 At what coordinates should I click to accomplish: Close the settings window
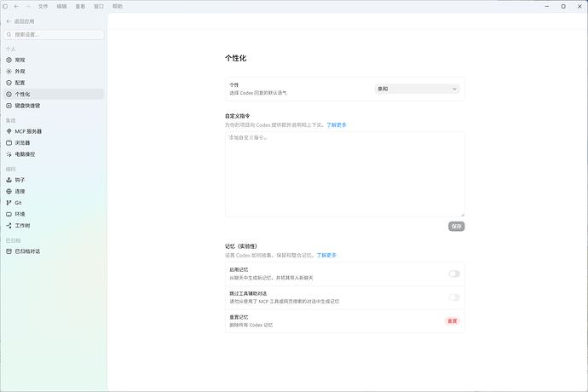[579, 6]
